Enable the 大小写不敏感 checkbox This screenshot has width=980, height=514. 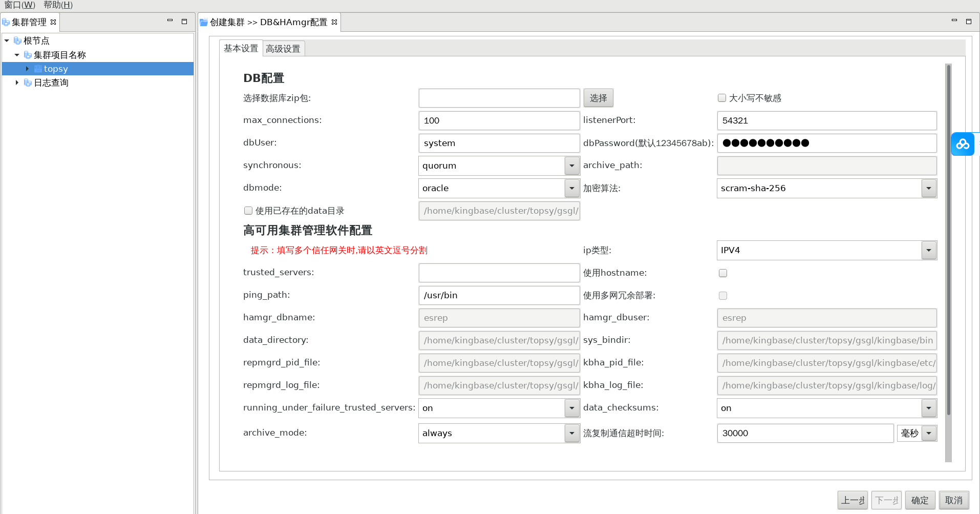722,98
